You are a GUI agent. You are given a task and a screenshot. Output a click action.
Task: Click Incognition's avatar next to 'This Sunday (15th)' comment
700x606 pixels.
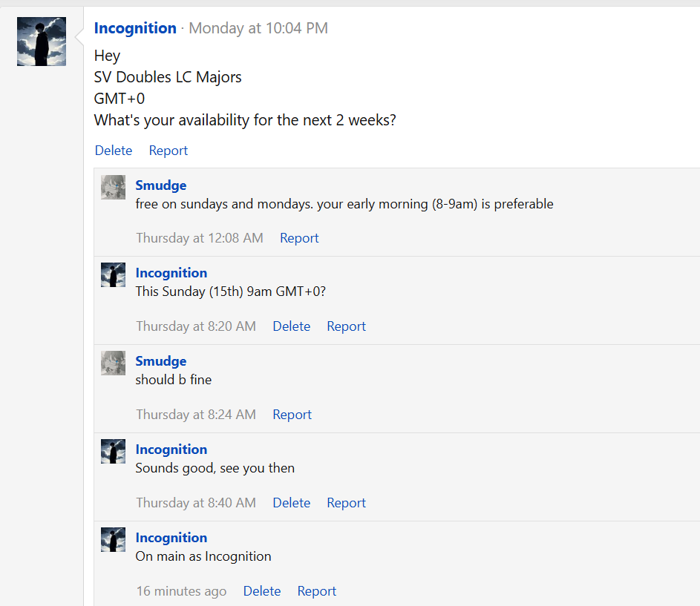[113, 275]
